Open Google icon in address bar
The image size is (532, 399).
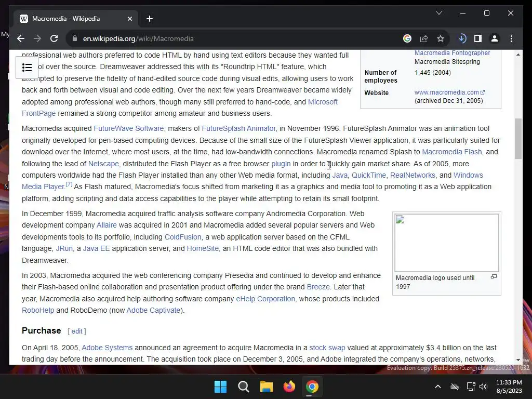pos(407,38)
